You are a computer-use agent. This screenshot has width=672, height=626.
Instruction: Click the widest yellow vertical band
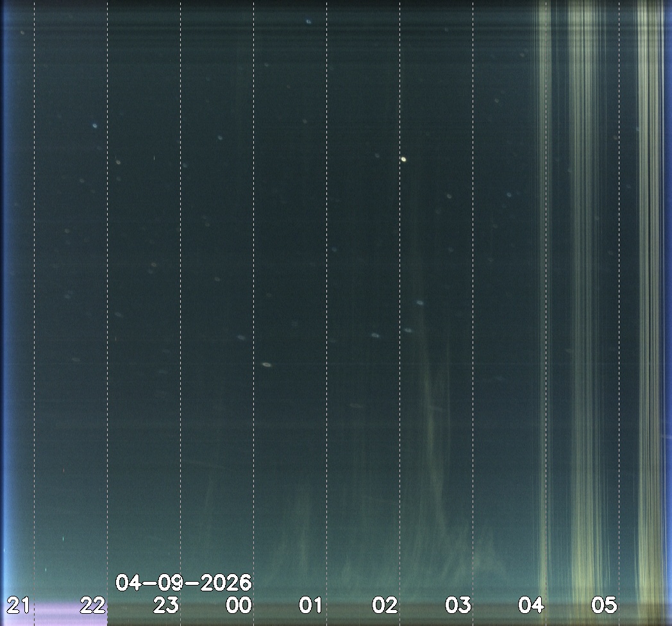click(x=584, y=289)
